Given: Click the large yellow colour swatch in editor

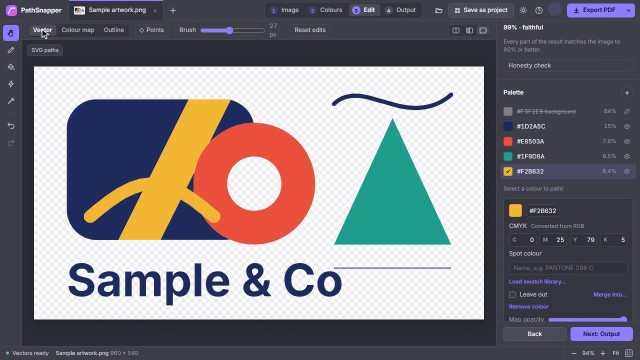Looking at the screenshot, I should tap(515, 211).
